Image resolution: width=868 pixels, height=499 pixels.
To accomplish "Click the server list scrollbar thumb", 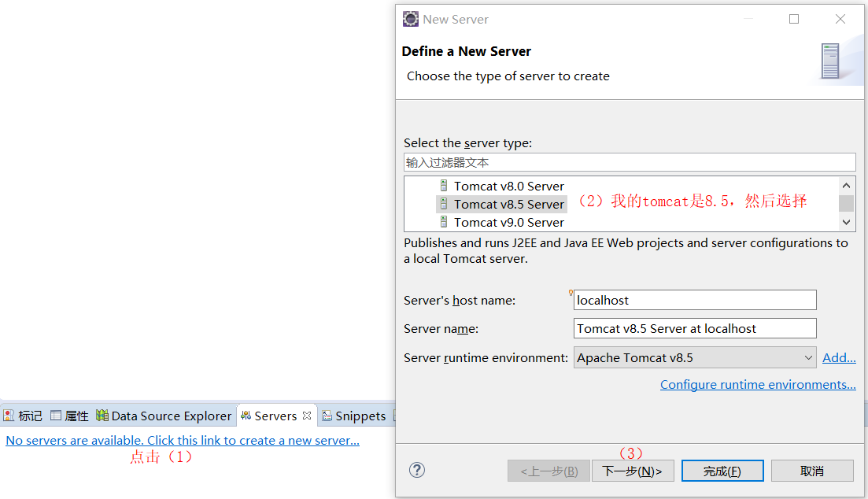I will [x=846, y=203].
